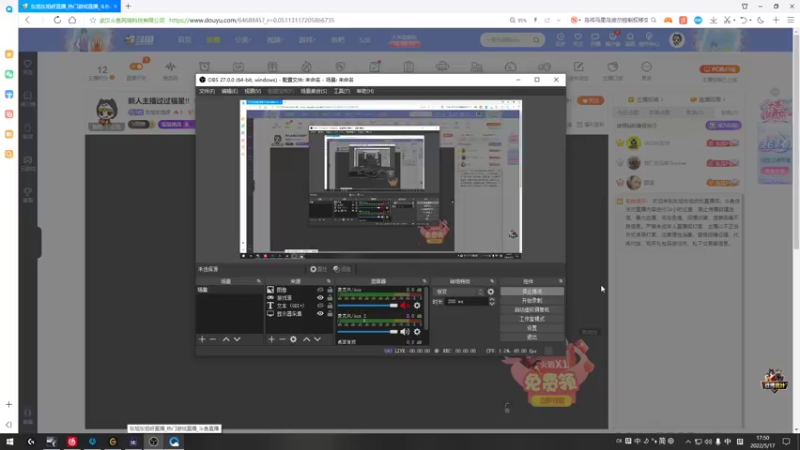Open scene transition properties gear
This screenshot has width=800, height=450.
491,292
